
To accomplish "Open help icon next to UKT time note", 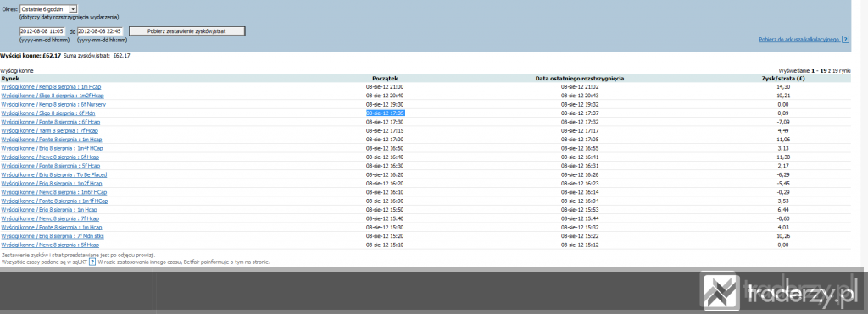I will 92,262.
